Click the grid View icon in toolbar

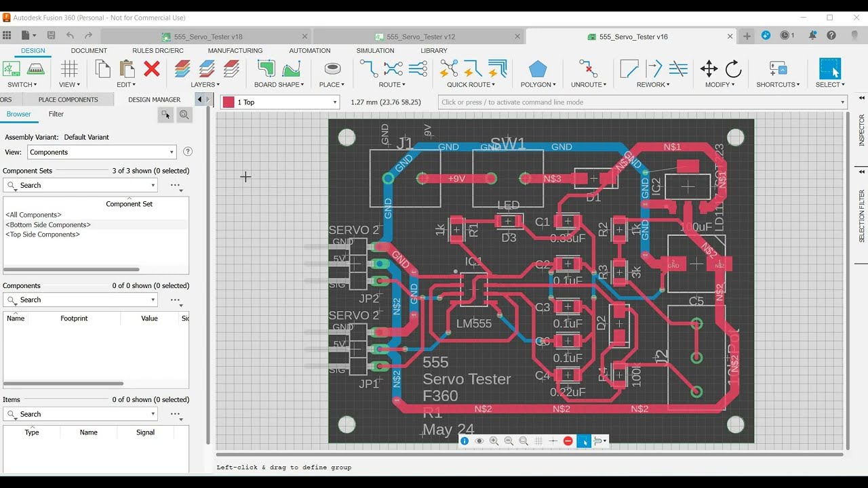click(x=69, y=68)
